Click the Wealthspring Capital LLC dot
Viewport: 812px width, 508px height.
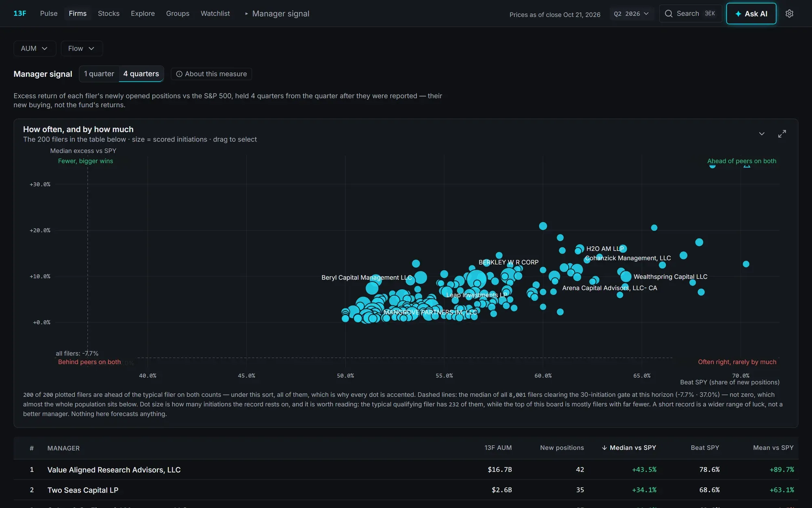(626, 277)
